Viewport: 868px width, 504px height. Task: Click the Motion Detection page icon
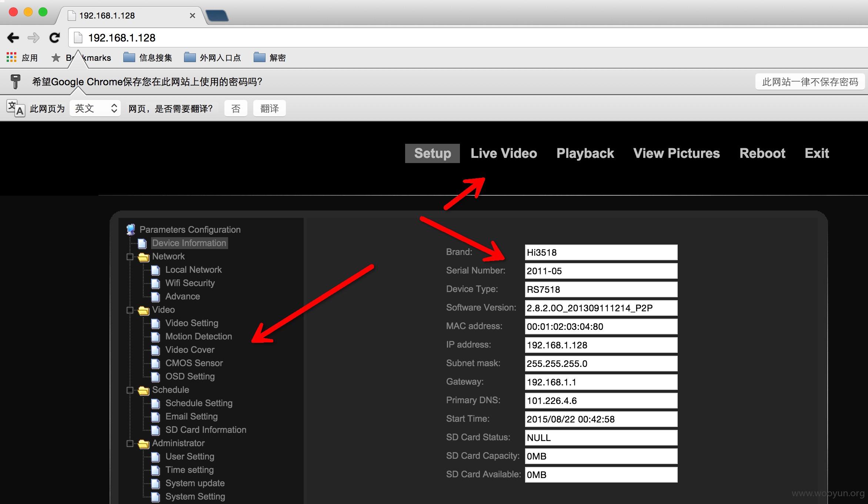click(156, 337)
